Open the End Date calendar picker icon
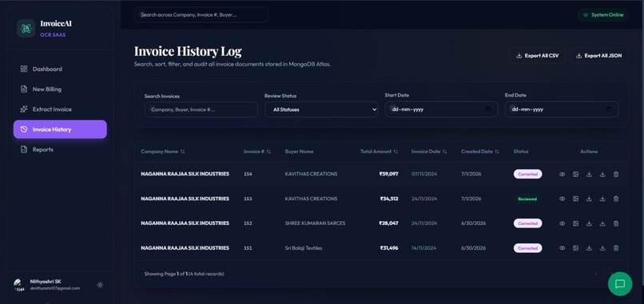The image size is (644, 304). tap(608, 109)
